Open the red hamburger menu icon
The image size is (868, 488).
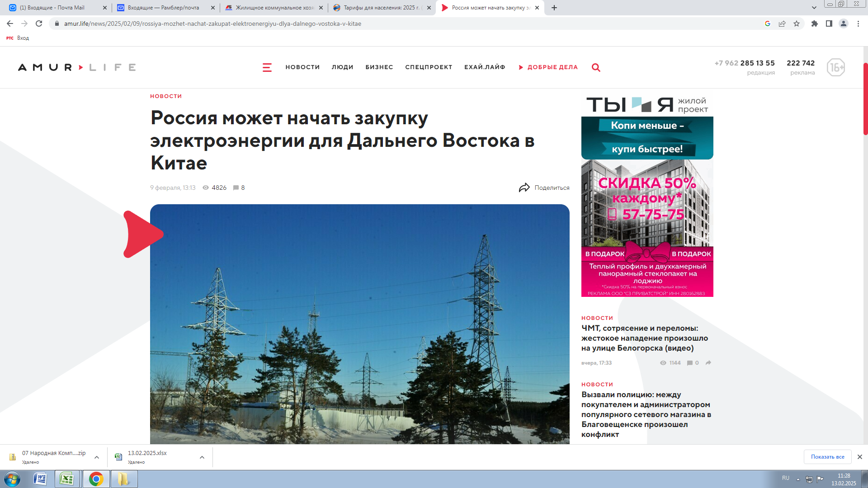(267, 67)
